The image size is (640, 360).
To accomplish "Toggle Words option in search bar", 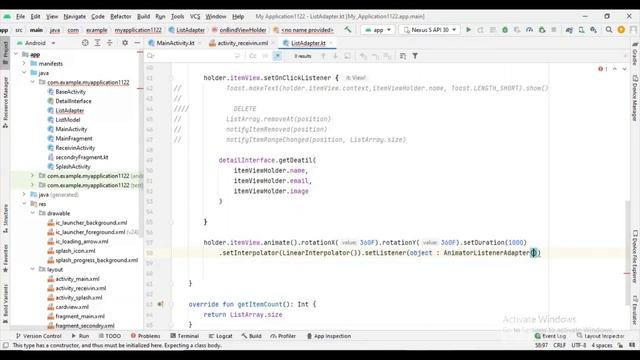I will (x=265, y=56).
